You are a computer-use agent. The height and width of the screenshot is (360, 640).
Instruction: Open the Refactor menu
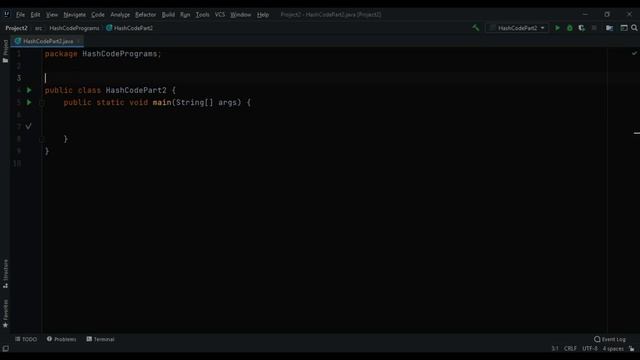click(x=146, y=15)
